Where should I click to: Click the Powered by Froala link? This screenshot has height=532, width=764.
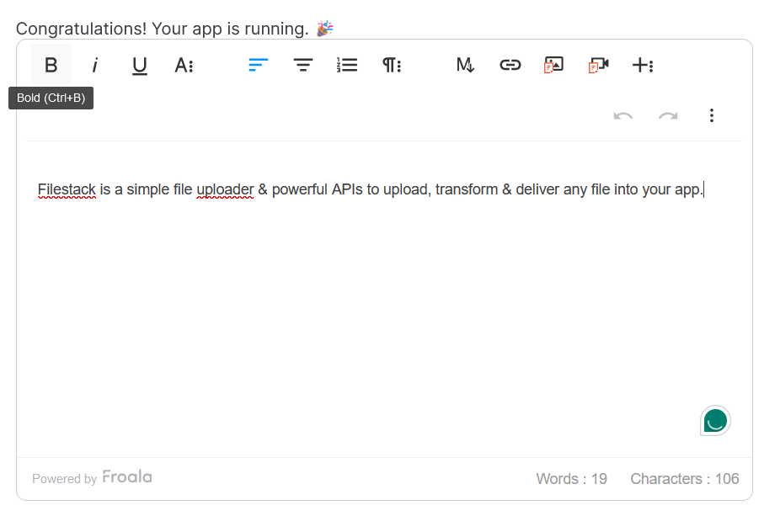[92, 477]
